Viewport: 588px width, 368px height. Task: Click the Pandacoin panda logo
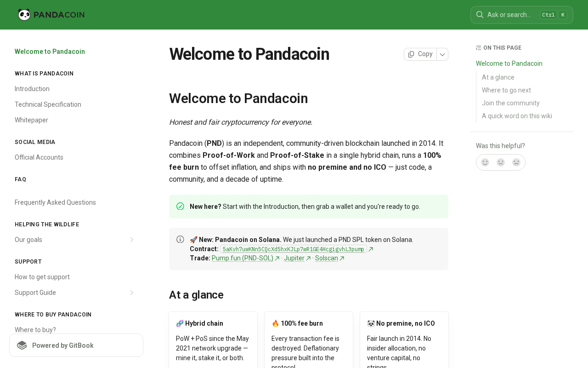[x=24, y=15]
